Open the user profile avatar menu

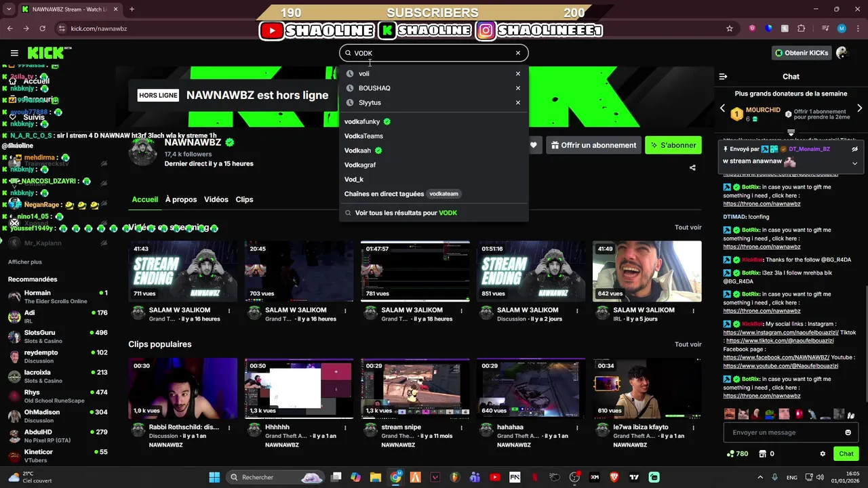[842, 53]
